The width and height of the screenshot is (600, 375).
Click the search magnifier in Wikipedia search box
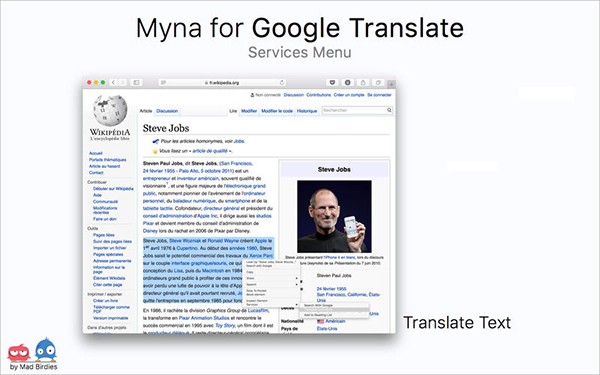[x=389, y=110]
